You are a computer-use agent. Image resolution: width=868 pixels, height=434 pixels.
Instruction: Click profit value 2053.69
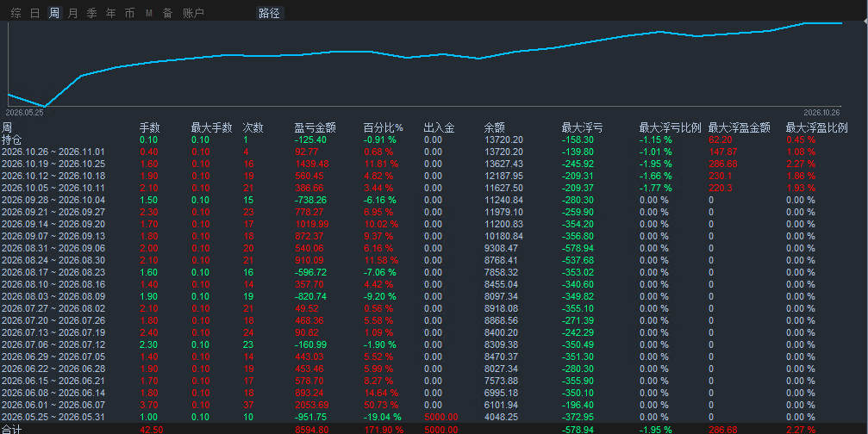pos(312,406)
